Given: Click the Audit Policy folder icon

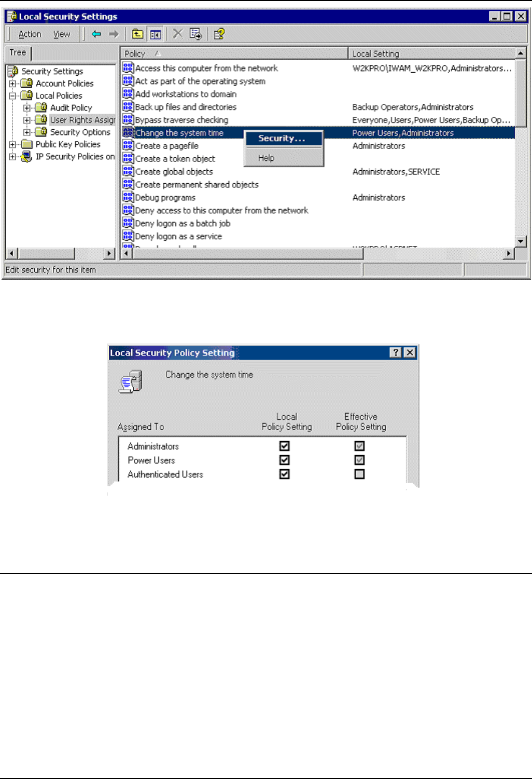Looking at the screenshot, I should (41, 107).
